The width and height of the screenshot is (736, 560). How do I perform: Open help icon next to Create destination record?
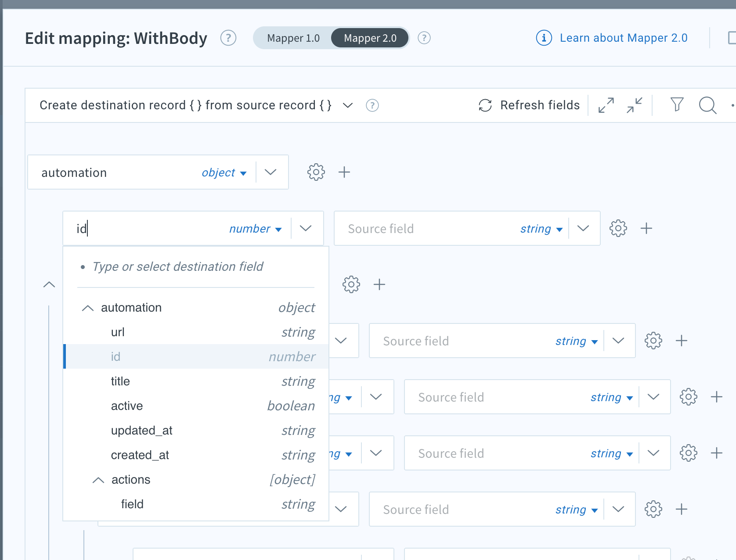(372, 105)
